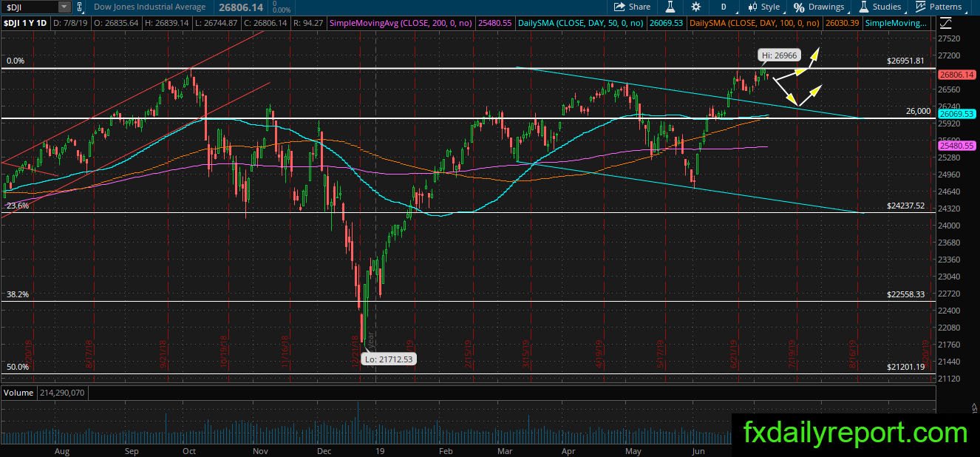Click the $26951.81 Fibonacci level label
The width and height of the screenshot is (980, 457).
pyautogui.click(x=906, y=61)
